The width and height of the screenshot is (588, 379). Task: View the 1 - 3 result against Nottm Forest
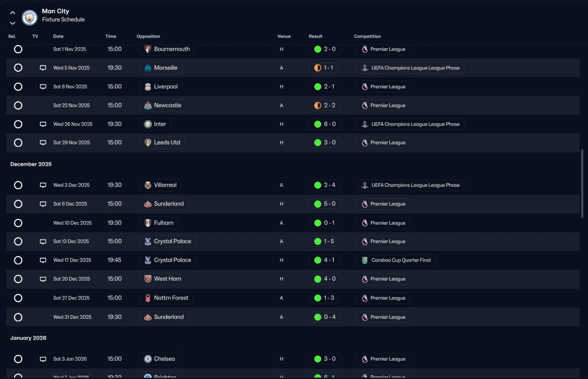click(x=325, y=298)
